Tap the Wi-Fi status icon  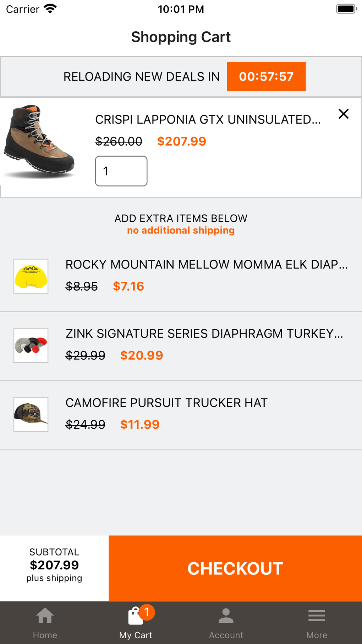click(50, 9)
